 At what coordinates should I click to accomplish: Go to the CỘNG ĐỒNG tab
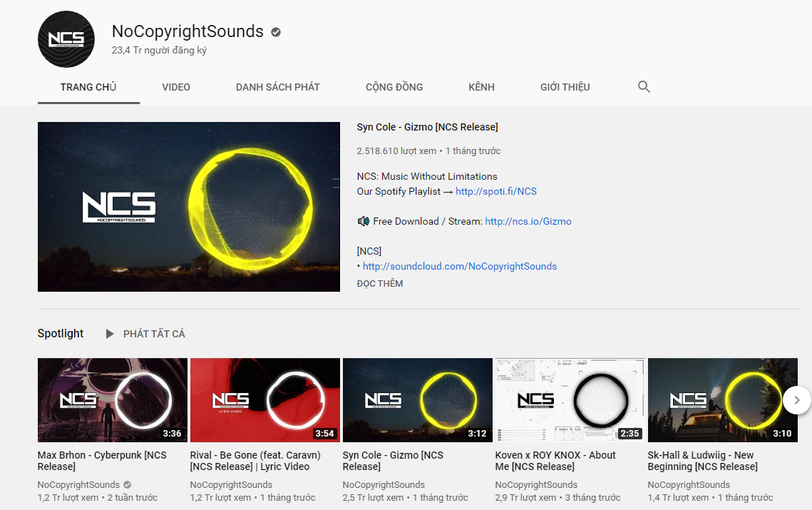tap(394, 87)
